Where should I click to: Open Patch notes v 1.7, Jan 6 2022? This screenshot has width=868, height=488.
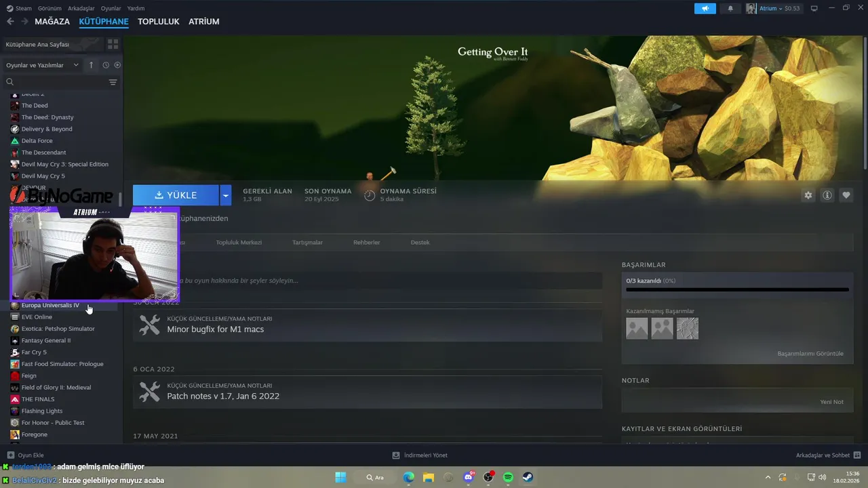368,392
